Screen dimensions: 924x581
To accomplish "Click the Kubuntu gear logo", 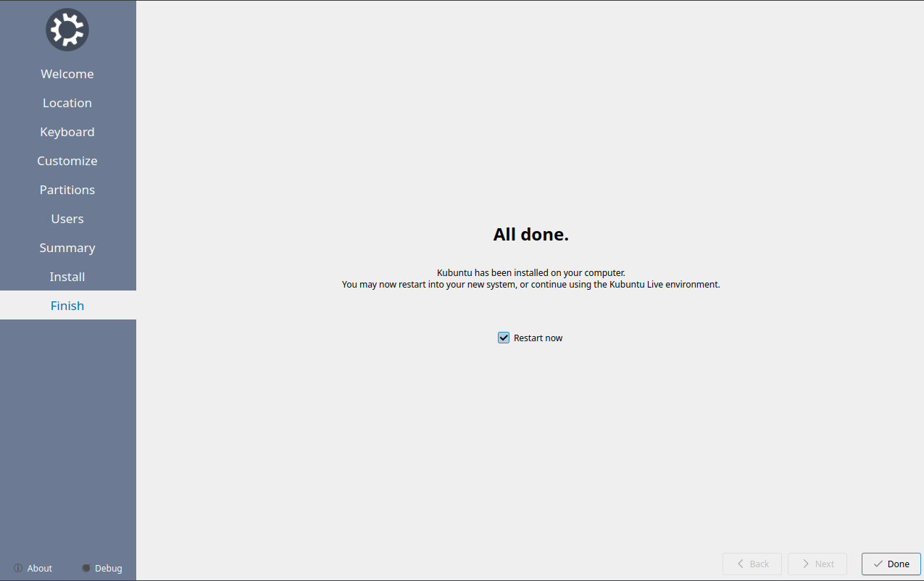I will click(67, 30).
